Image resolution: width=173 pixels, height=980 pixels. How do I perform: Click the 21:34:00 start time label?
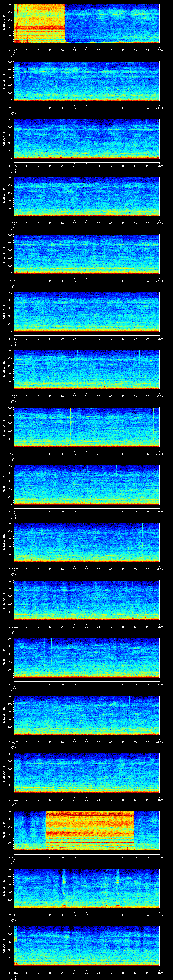pyautogui.click(x=13, y=339)
